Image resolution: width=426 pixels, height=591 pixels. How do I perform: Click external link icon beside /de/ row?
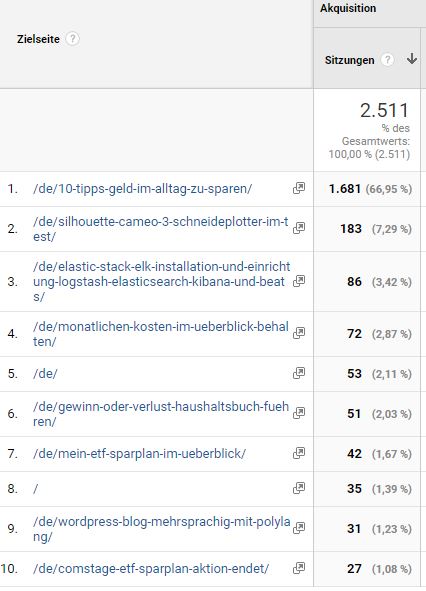(x=299, y=373)
